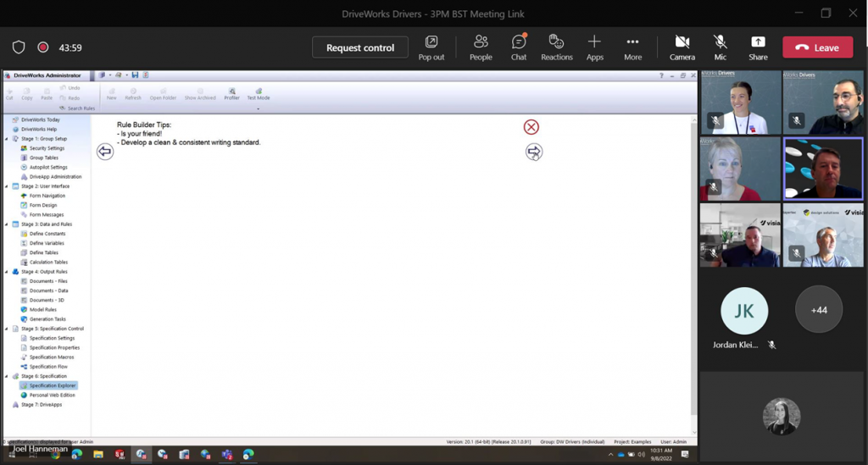
Task: Open Documents - Files
Action: click(x=44, y=281)
